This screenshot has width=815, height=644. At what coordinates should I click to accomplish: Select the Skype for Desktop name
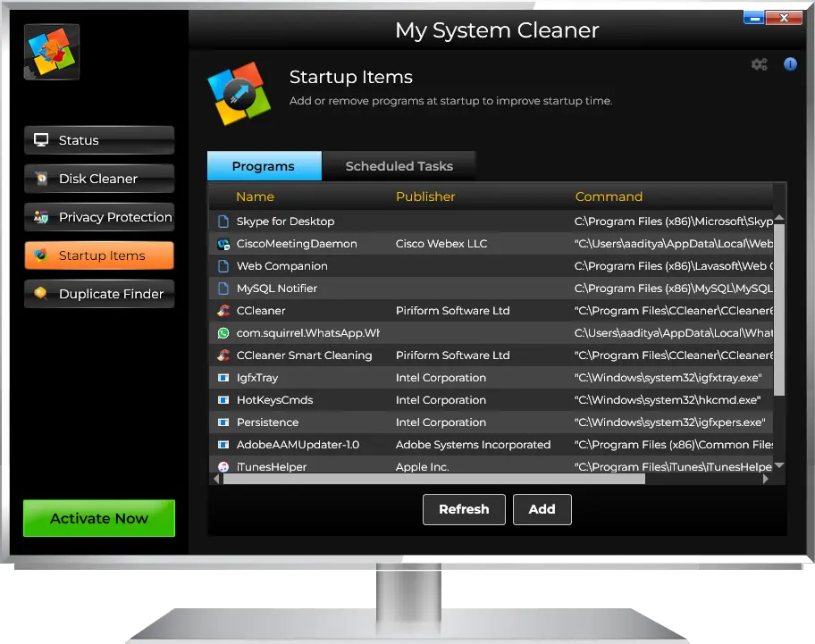(285, 222)
